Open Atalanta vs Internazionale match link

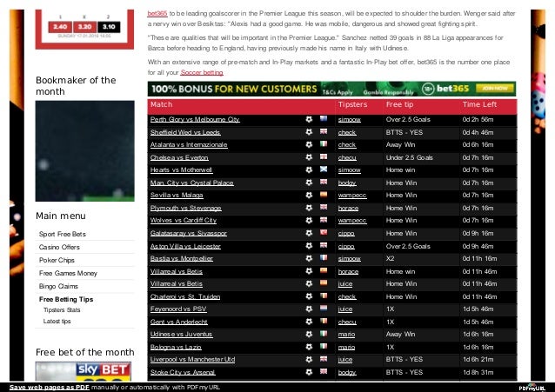click(189, 144)
